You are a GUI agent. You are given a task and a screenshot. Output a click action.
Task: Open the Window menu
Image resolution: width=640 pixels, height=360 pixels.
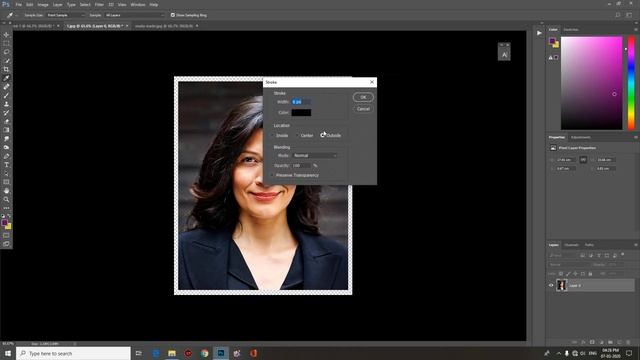[138, 4]
